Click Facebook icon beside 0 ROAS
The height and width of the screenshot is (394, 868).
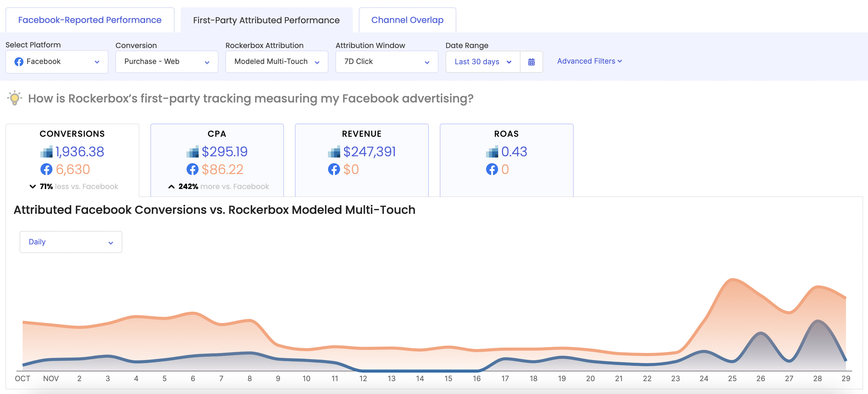tap(492, 169)
